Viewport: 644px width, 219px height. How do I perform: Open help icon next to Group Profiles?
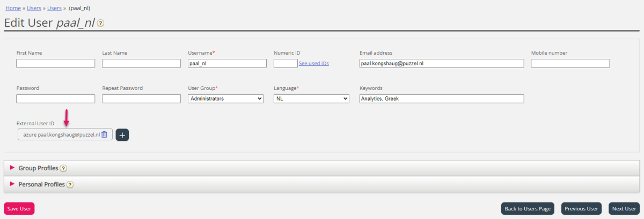(63, 168)
